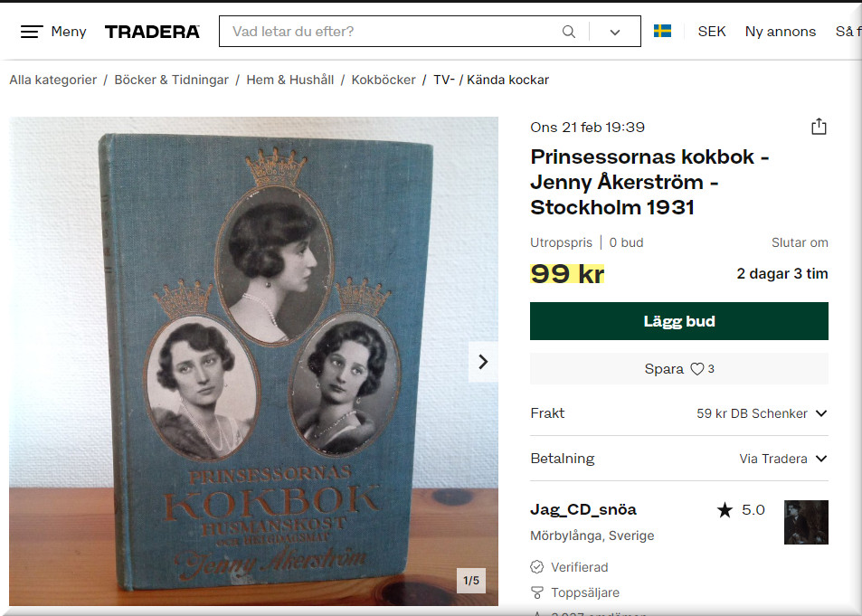
Task: Click the heart icon to save listing
Action: (697, 369)
